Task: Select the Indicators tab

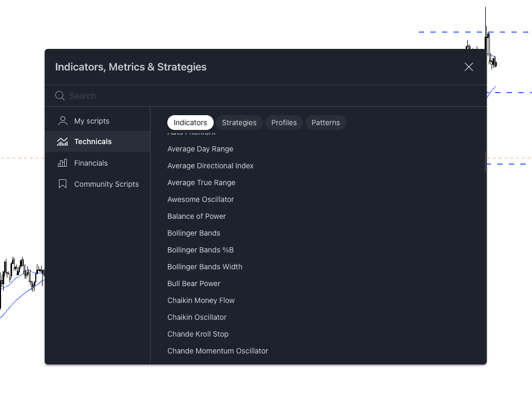Action: 190,123
